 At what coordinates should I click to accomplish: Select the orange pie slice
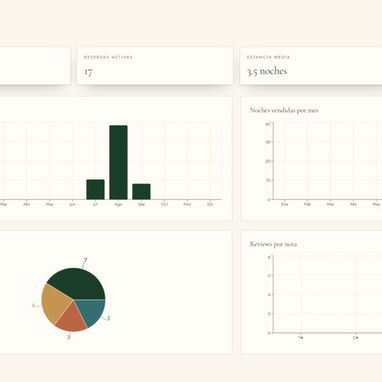[x=72, y=319]
